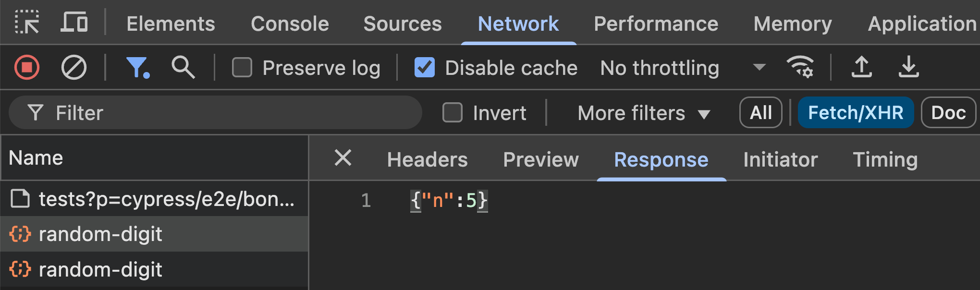The height and width of the screenshot is (290, 980).
Task: Enable the Preserve log checkbox
Action: [242, 67]
